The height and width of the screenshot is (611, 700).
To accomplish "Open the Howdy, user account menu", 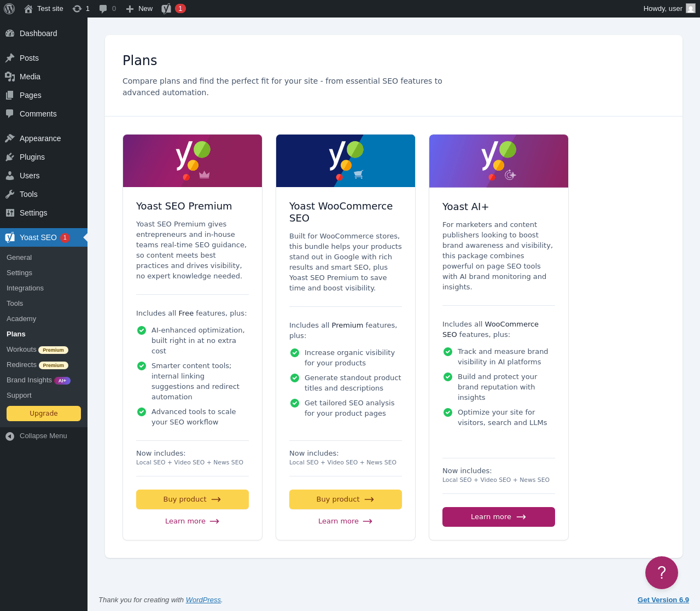I will pyautogui.click(x=669, y=9).
